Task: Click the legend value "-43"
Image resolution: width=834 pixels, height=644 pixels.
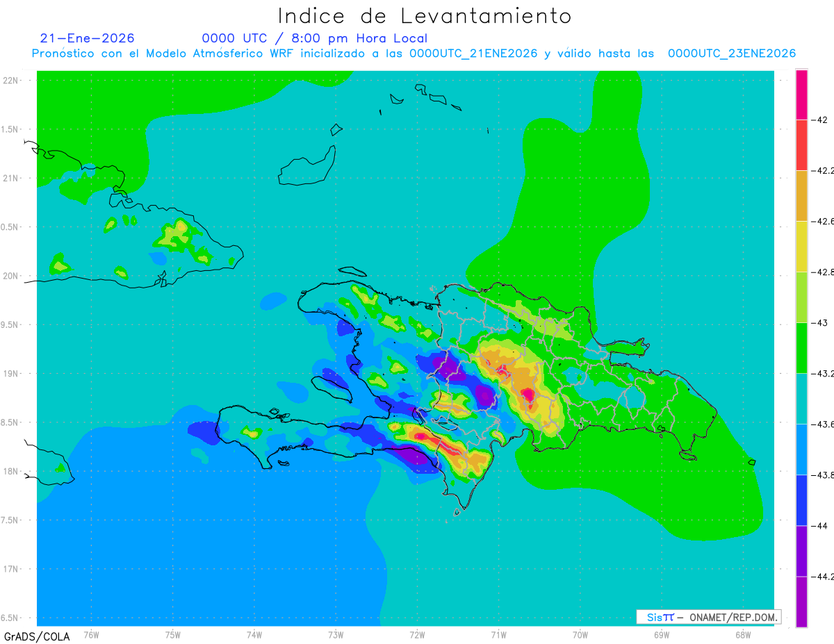Action: pos(820,322)
